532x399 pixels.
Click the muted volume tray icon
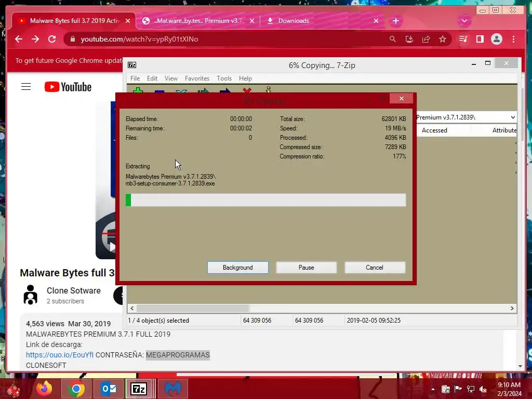point(483,389)
